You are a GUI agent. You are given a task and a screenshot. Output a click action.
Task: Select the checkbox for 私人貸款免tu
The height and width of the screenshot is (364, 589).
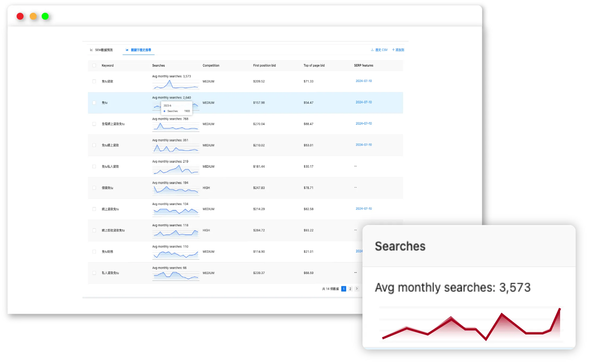pyautogui.click(x=94, y=273)
